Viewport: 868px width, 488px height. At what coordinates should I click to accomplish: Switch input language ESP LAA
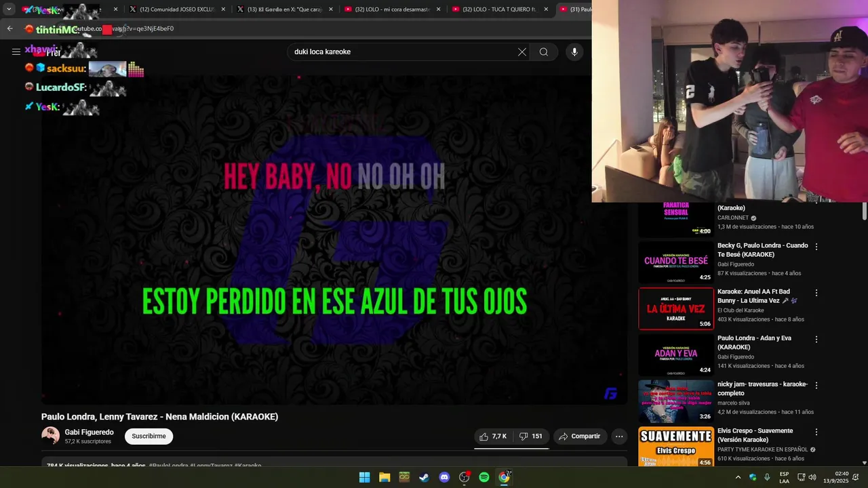pos(784,477)
